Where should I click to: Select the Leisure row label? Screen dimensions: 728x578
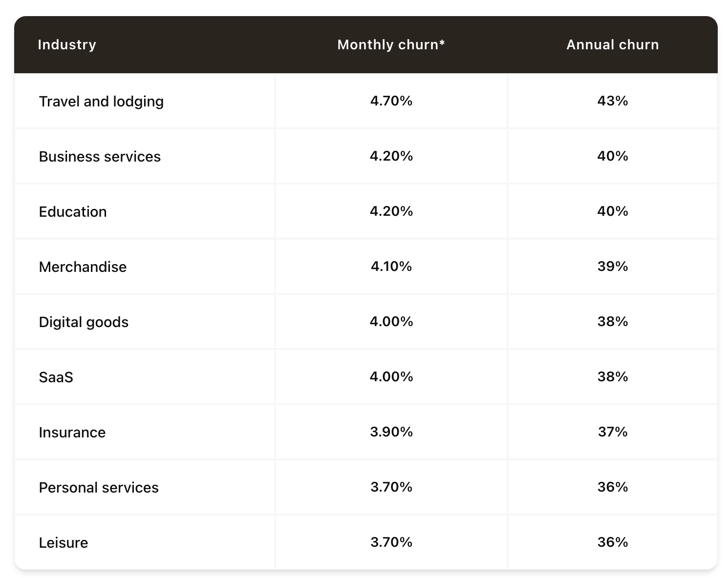[64, 542]
